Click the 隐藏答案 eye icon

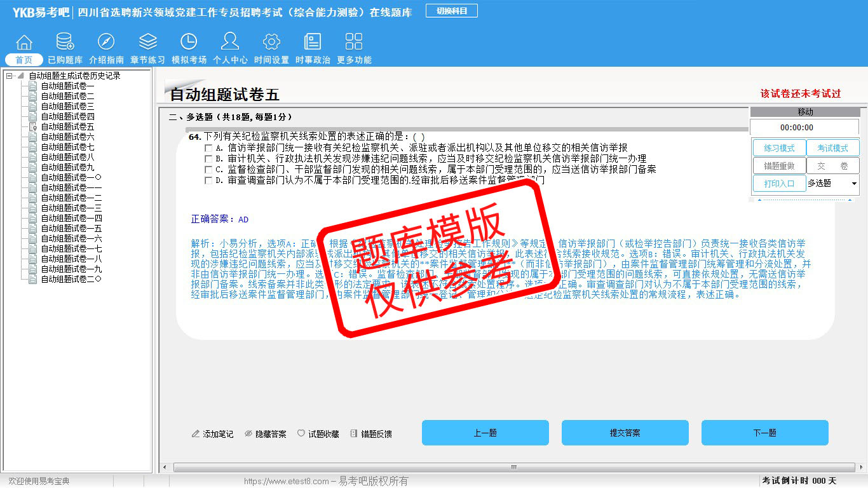point(248,433)
